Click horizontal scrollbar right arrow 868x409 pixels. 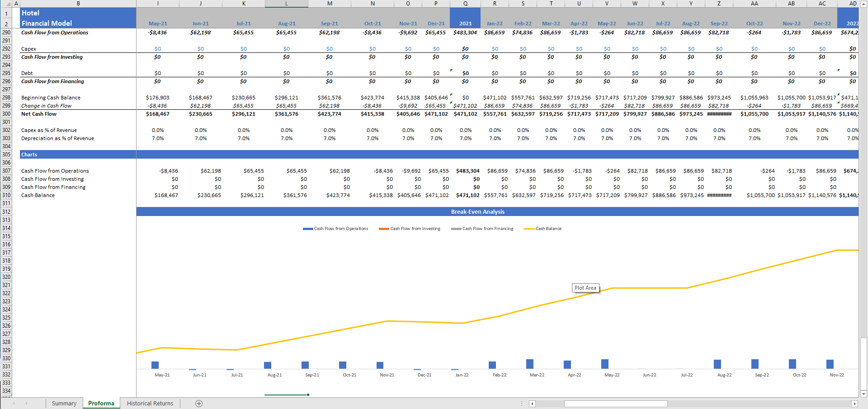854,404
